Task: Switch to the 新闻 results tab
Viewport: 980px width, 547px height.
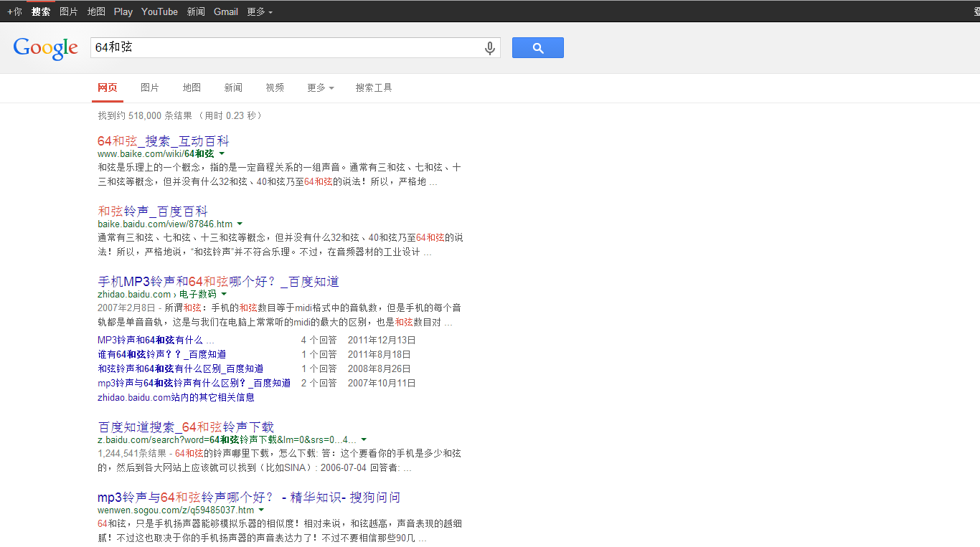Action: coord(233,87)
